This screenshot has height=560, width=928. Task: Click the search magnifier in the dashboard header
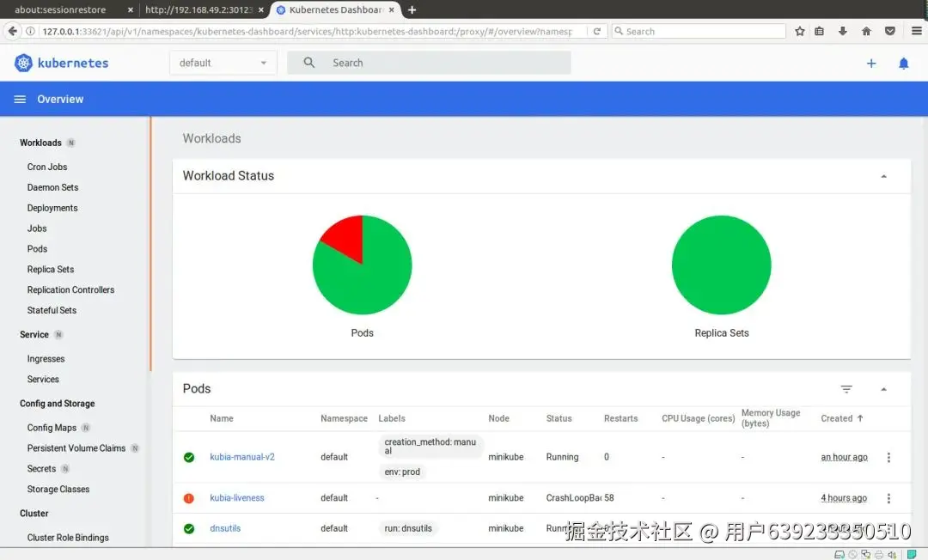tap(309, 62)
